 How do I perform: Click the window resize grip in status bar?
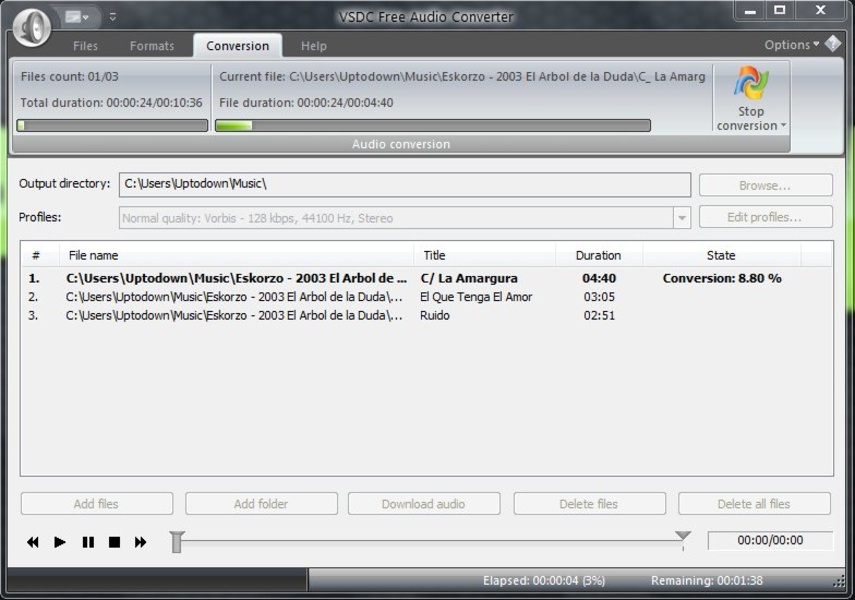click(x=839, y=583)
